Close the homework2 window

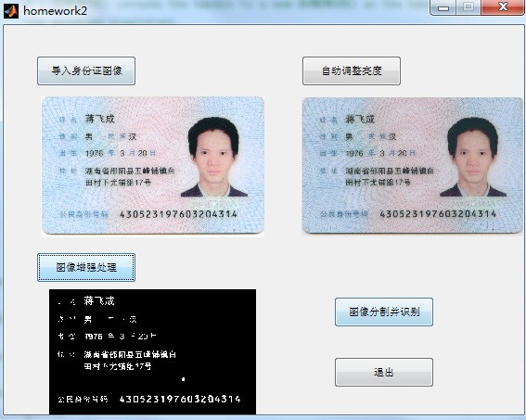pyautogui.click(x=503, y=7)
